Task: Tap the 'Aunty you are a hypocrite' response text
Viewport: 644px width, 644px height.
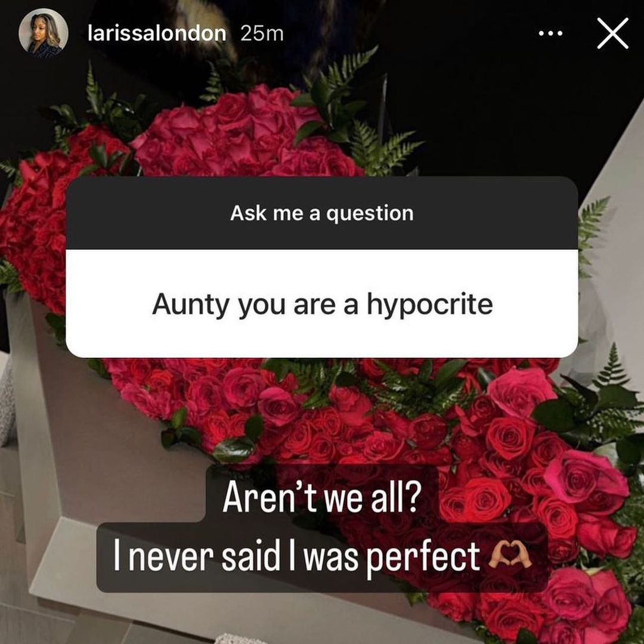Action: 323,305
